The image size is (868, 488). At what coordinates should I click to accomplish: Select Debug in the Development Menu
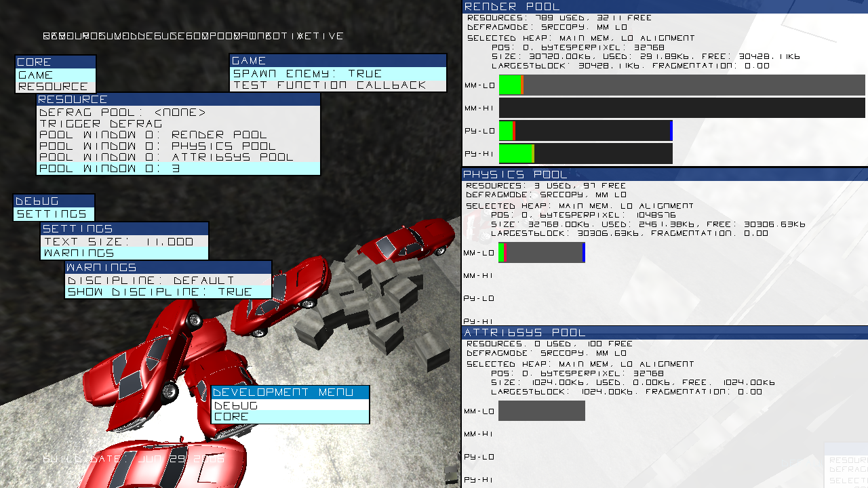(290, 405)
